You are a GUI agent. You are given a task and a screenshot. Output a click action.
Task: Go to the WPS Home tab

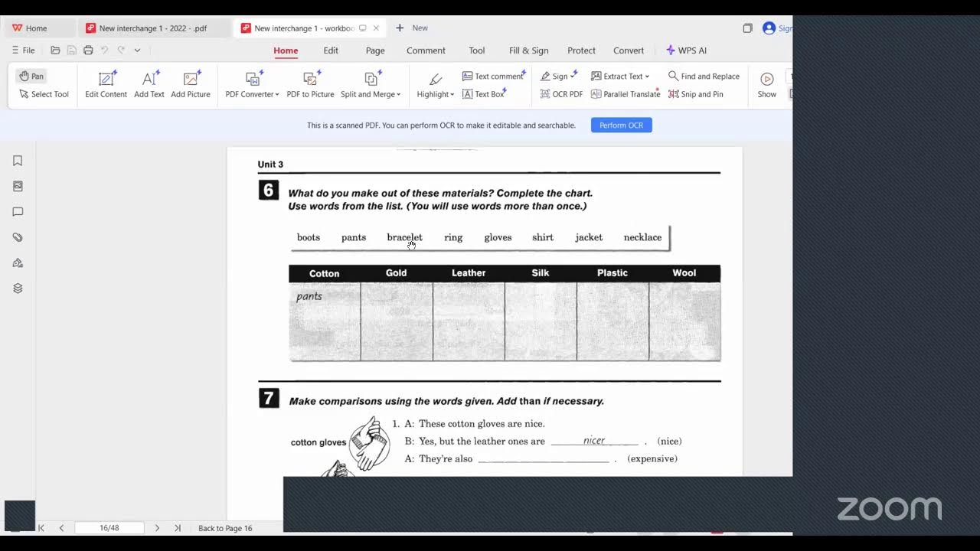[x=30, y=28]
